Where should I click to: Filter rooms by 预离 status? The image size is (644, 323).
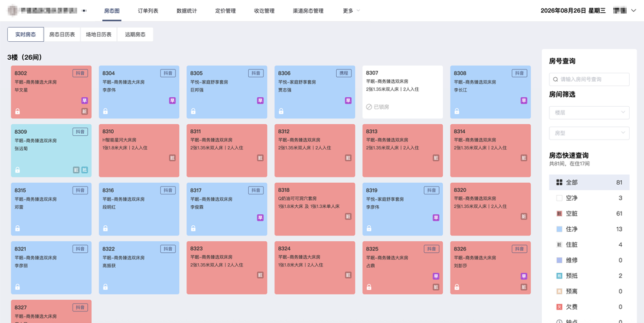click(589, 291)
